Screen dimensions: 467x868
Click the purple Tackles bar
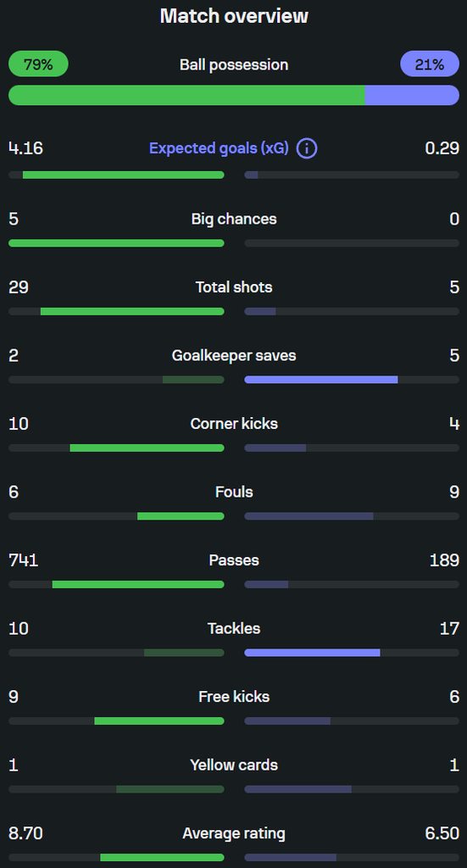pyautogui.click(x=312, y=653)
